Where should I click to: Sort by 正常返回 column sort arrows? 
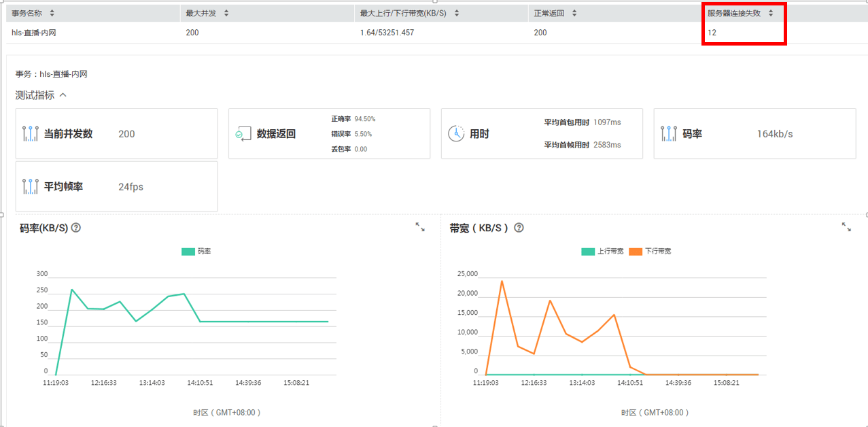[x=574, y=13]
